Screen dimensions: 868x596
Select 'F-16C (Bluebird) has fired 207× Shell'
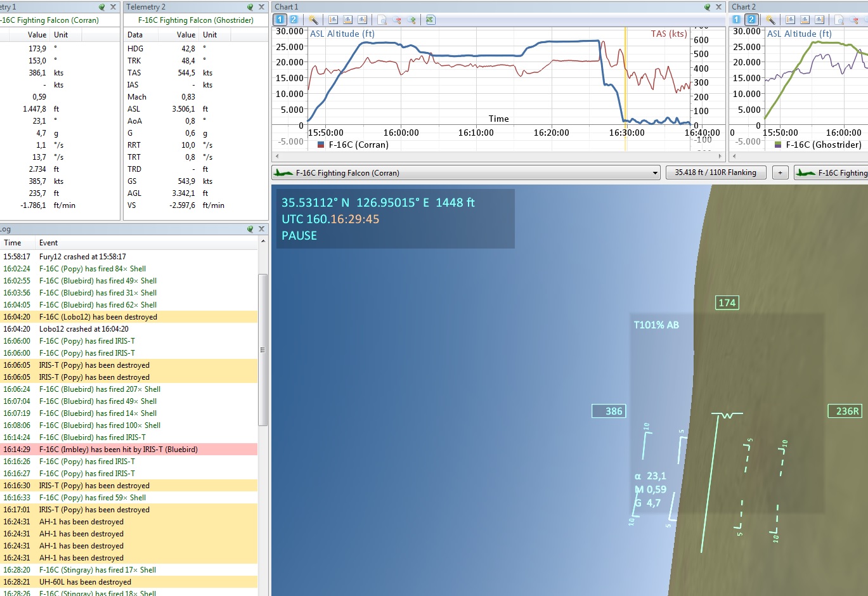point(129,389)
